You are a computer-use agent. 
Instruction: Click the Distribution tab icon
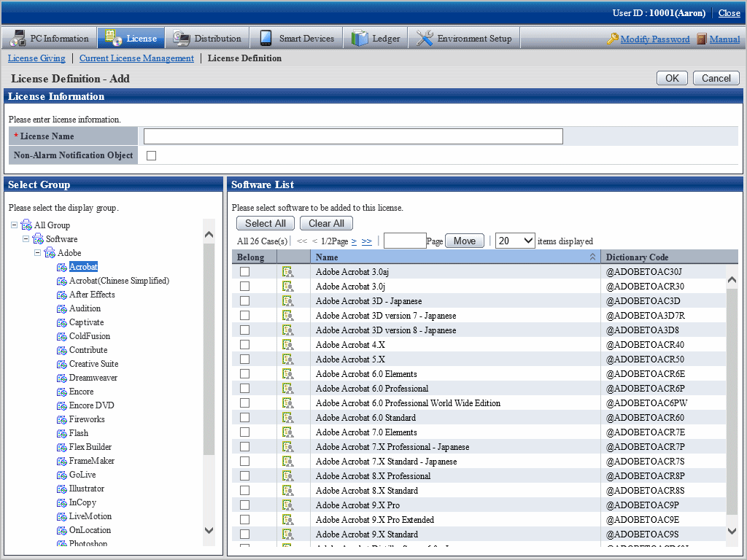click(181, 38)
